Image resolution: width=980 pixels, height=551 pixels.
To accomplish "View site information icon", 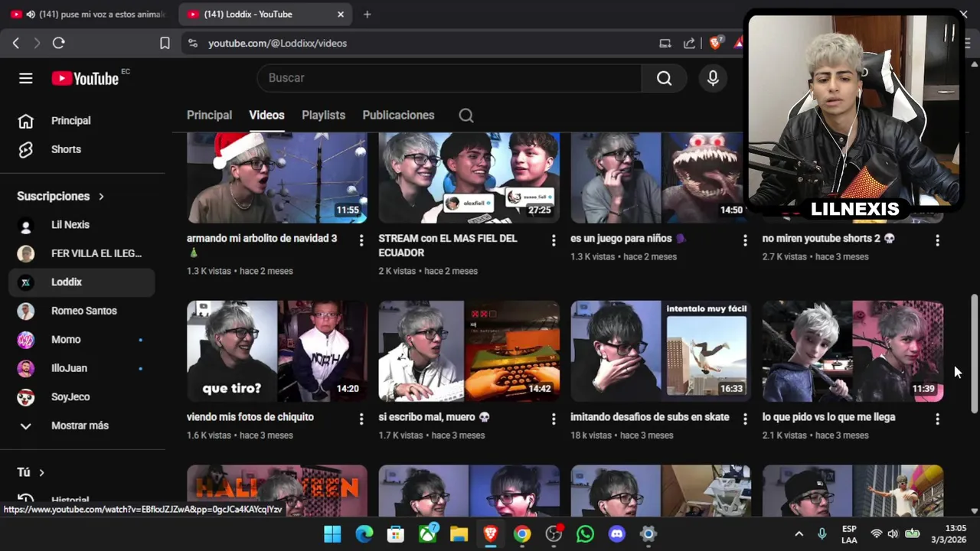I will tap(192, 44).
